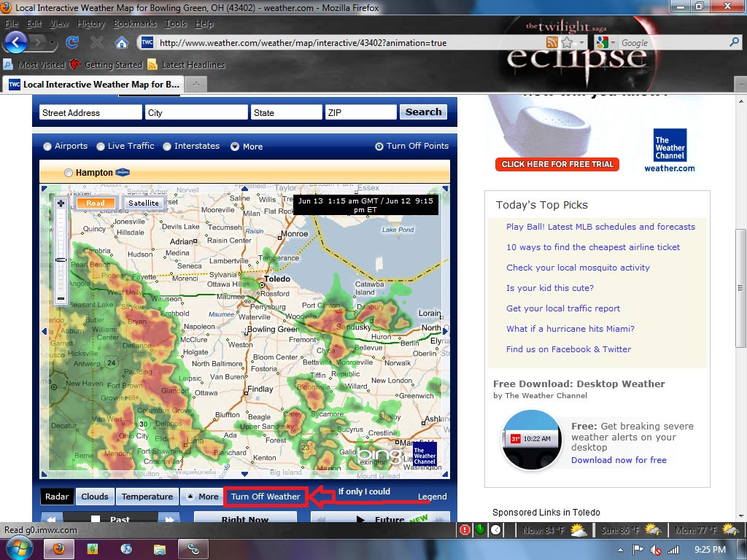Click the map zoom slider handle
Image resolution: width=747 pixels, height=560 pixels.
(x=61, y=260)
